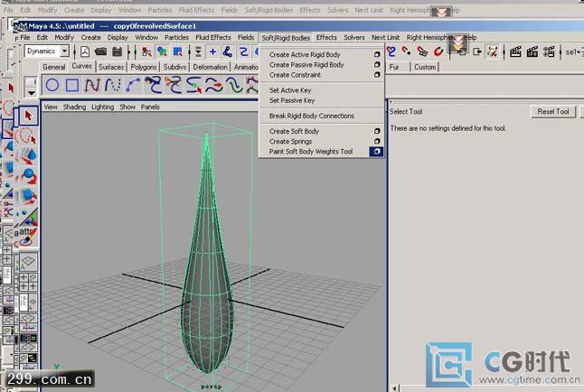Click the Save Scene disk icon
The width and height of the screenshot is (584, 392).
point(117,51)
